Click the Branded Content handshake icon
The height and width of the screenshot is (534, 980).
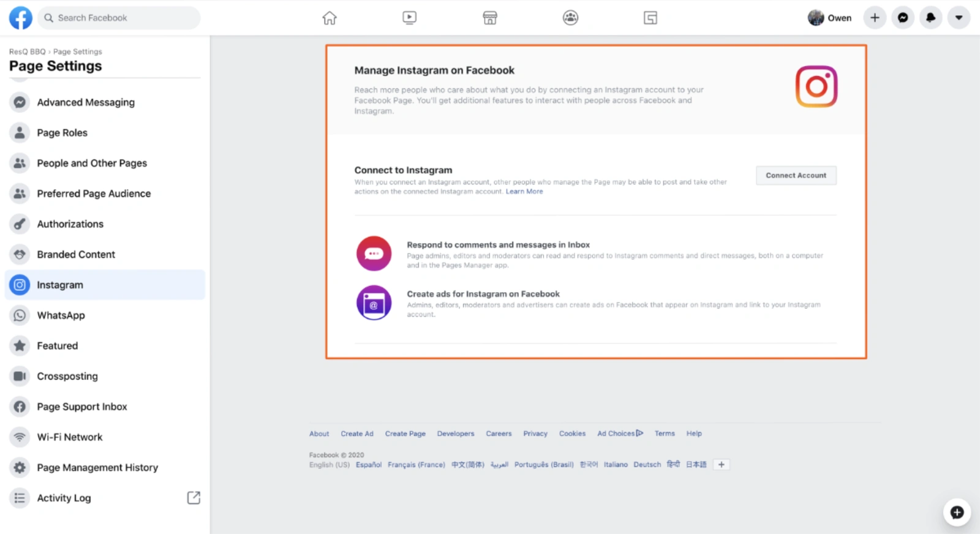point(20,254)
